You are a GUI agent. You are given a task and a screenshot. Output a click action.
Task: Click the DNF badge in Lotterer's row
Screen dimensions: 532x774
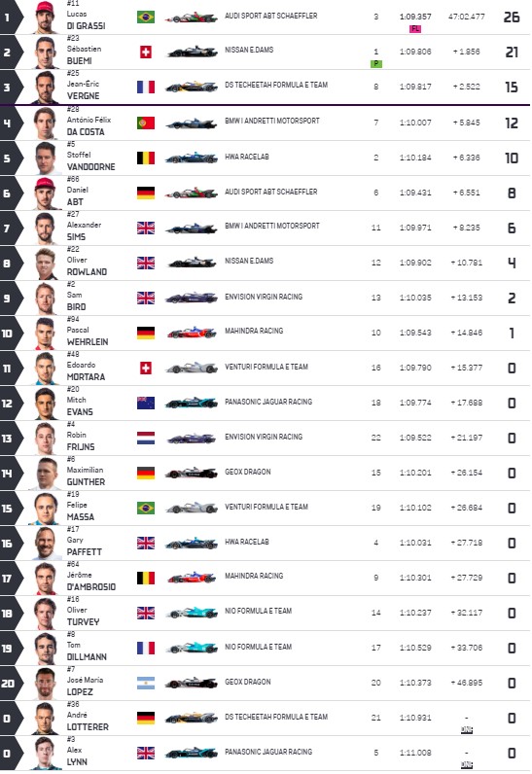coord(467,730)
